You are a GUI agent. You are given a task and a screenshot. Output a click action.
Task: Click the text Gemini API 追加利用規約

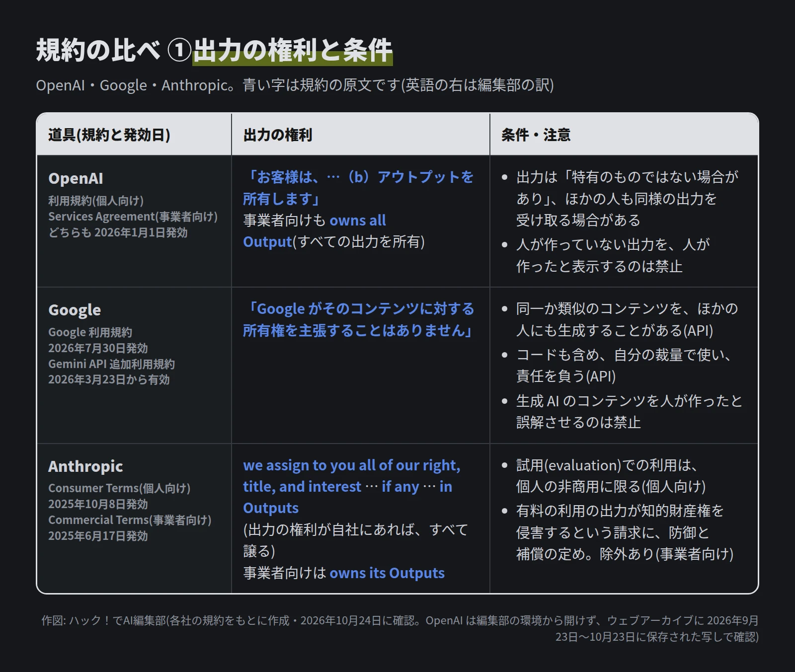pyautogui.click(x=111, y=364)
